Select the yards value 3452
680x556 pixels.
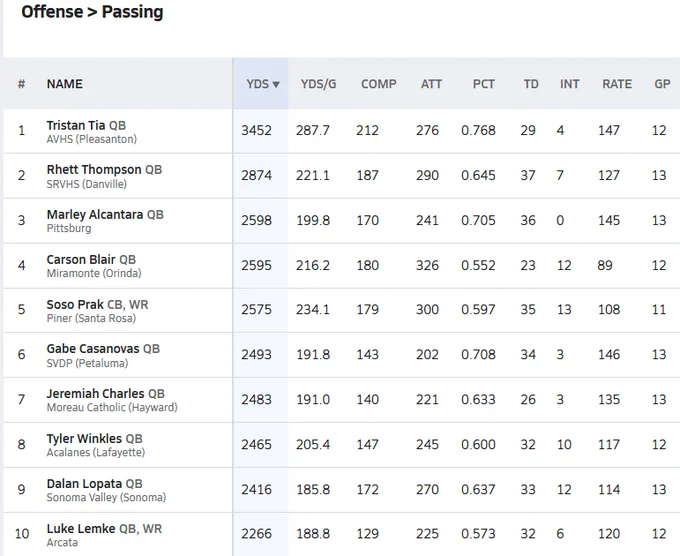point(256,131)
